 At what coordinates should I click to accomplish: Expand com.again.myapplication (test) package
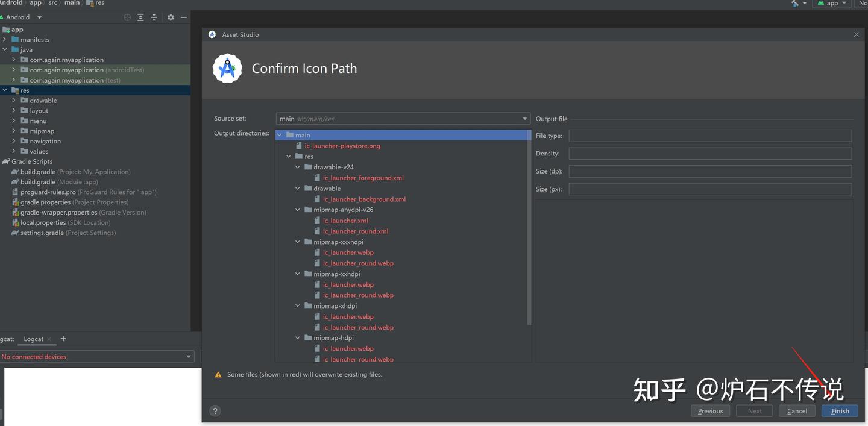(14, 80)
